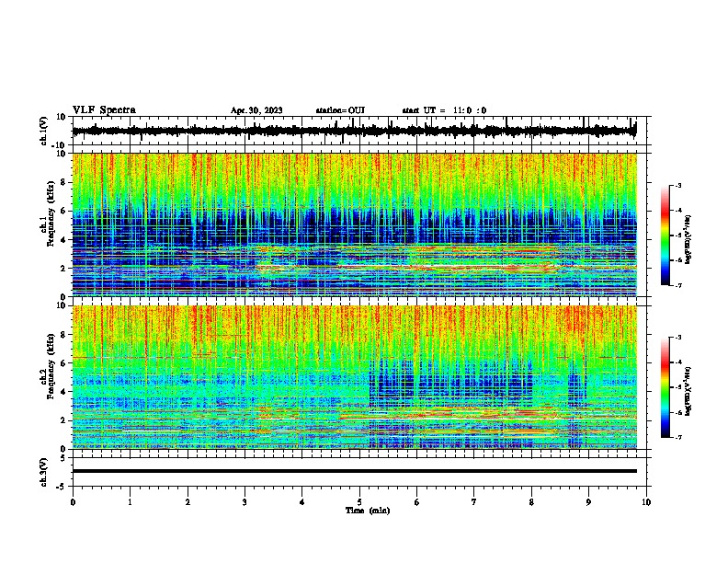This screenshot has height=563, width=728.
Task: Select the "Time (min)" axis title
Action: click(368, 511)
